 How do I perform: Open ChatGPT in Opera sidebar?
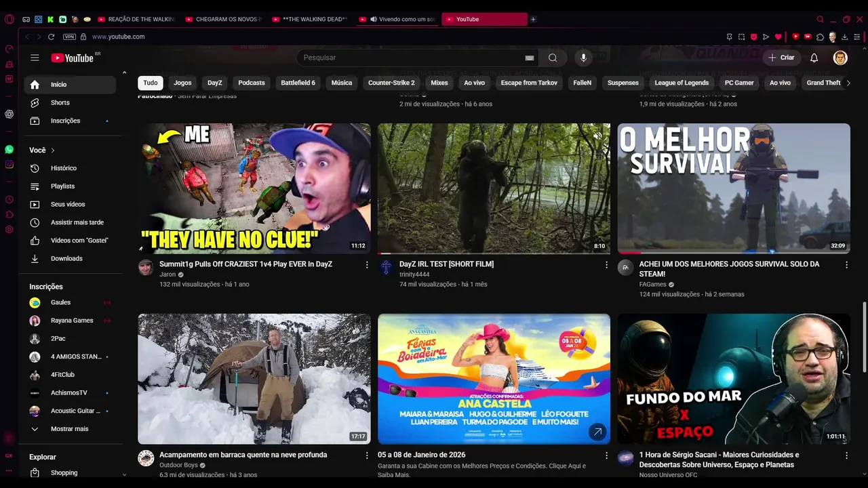click(9, 114)
